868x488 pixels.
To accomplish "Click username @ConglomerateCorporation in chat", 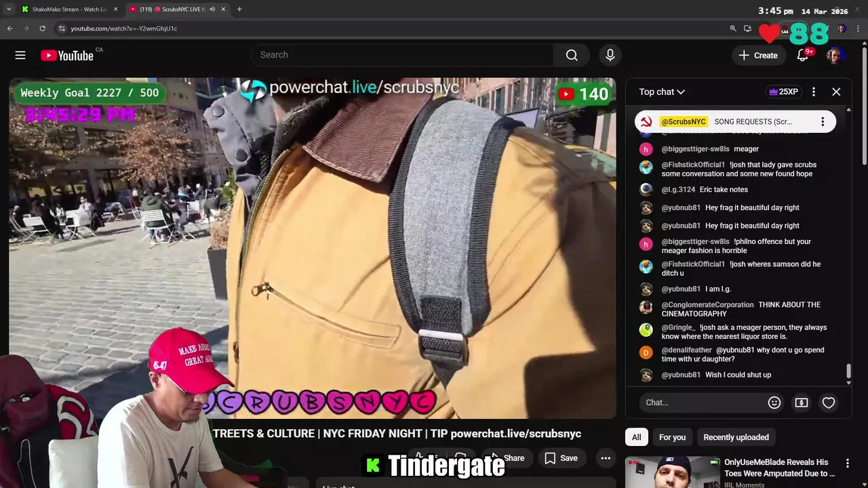I will pyautogui.click(x=707, y=305).
